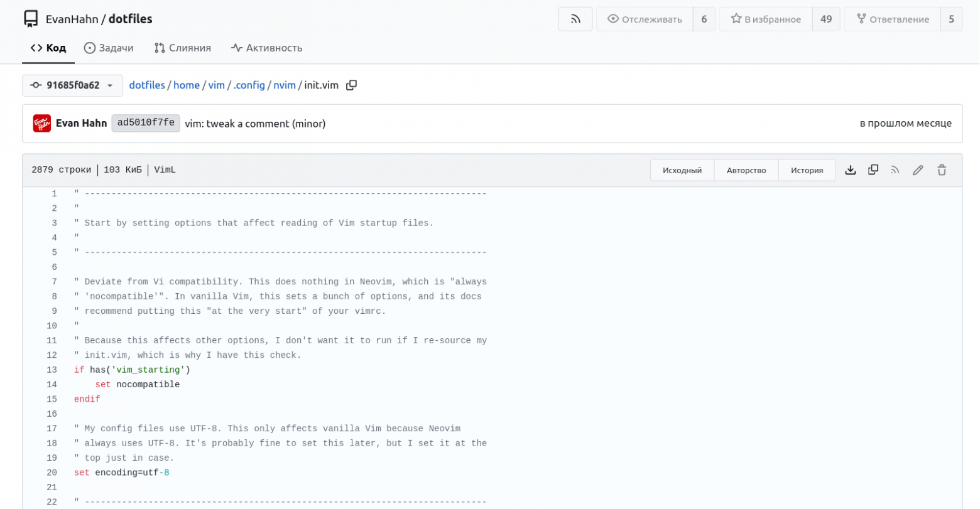The height and width of the screenshot is (509, 980).
Task: Click the repository RSS feed icon
Action: 575,19
